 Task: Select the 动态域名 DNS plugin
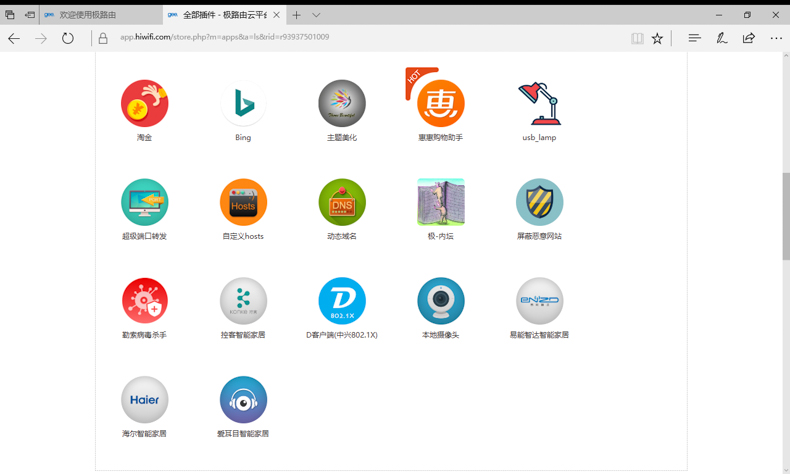[x=342, y=203]
